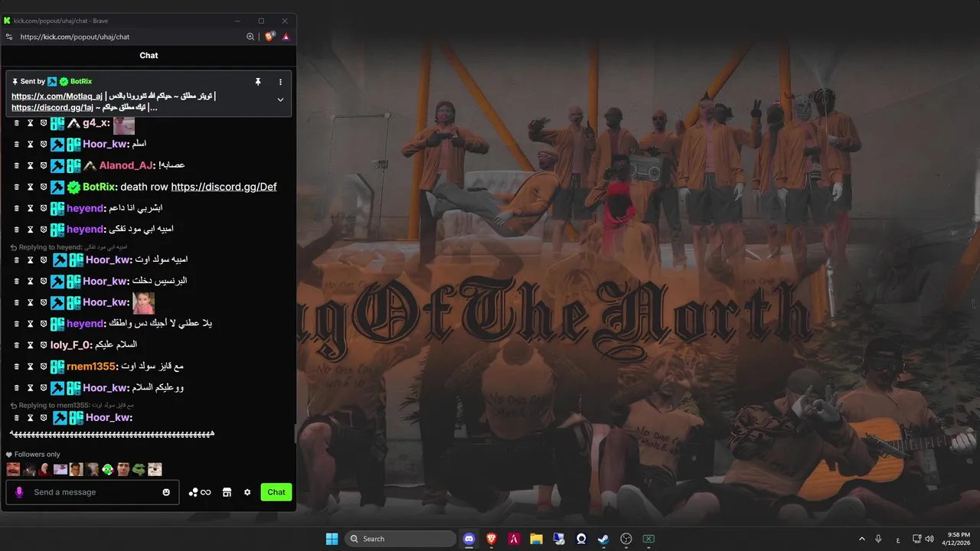Open the baby photo from Hoor_kw
Viewport: 980px width, 551px height.
pos(144,304)
